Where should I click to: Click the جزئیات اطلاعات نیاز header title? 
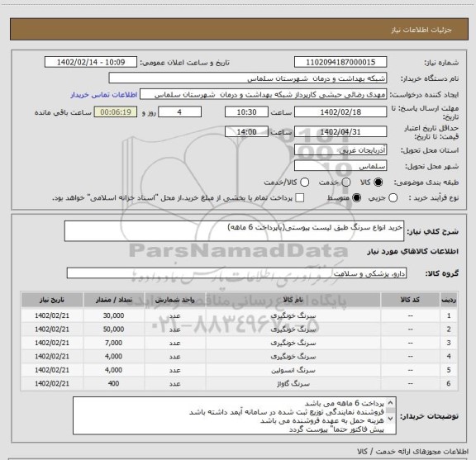point(421,30)
